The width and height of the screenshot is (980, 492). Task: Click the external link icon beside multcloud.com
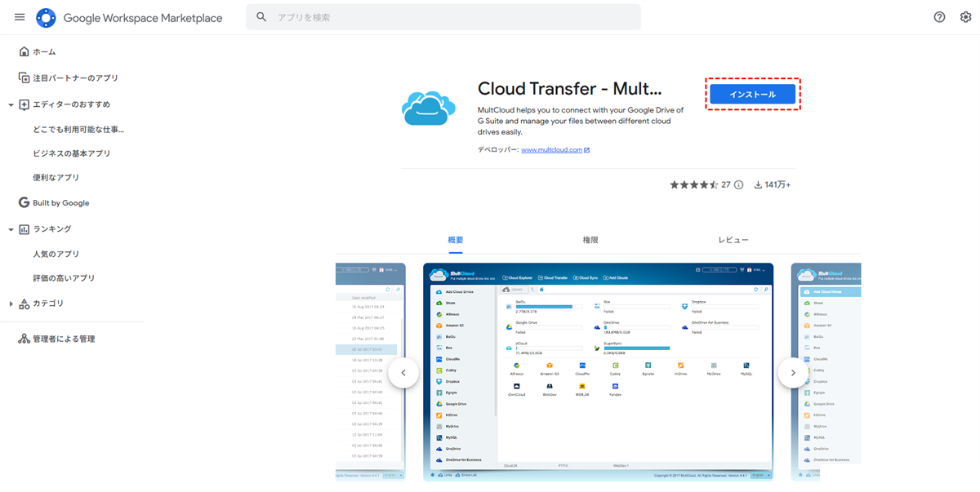point(586,150)
